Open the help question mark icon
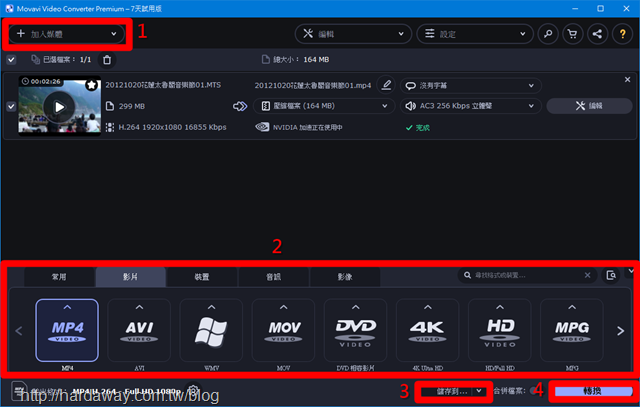640x407 pixels. (622, 34)
